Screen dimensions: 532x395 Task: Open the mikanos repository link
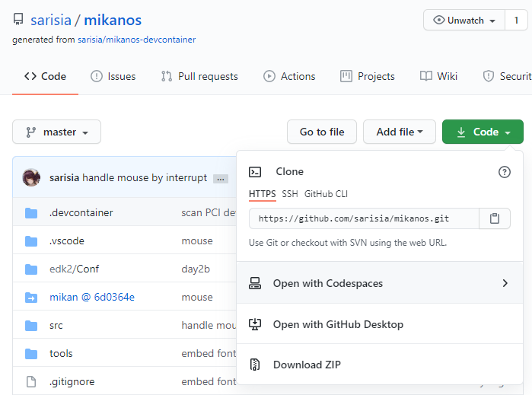pos(113,20)
